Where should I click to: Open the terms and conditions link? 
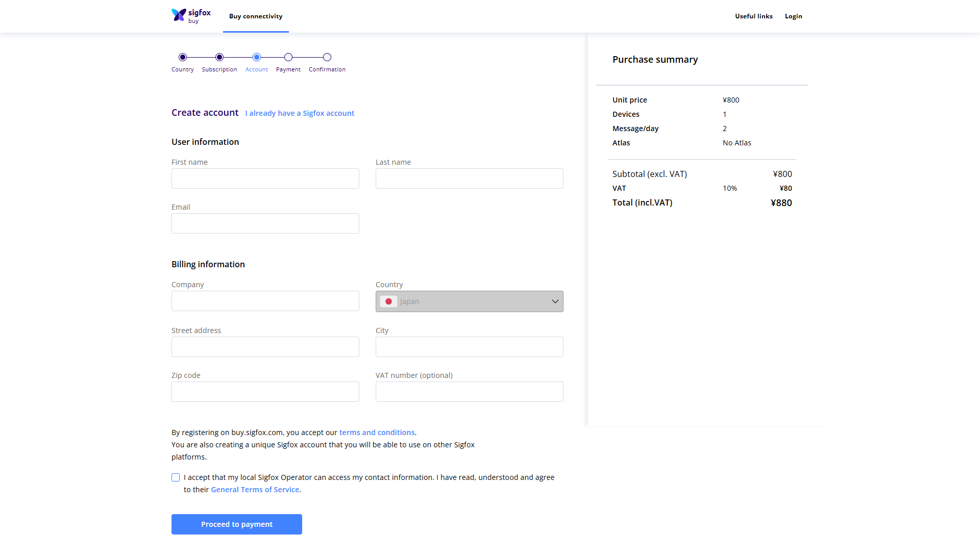click(x=377, y=433)
